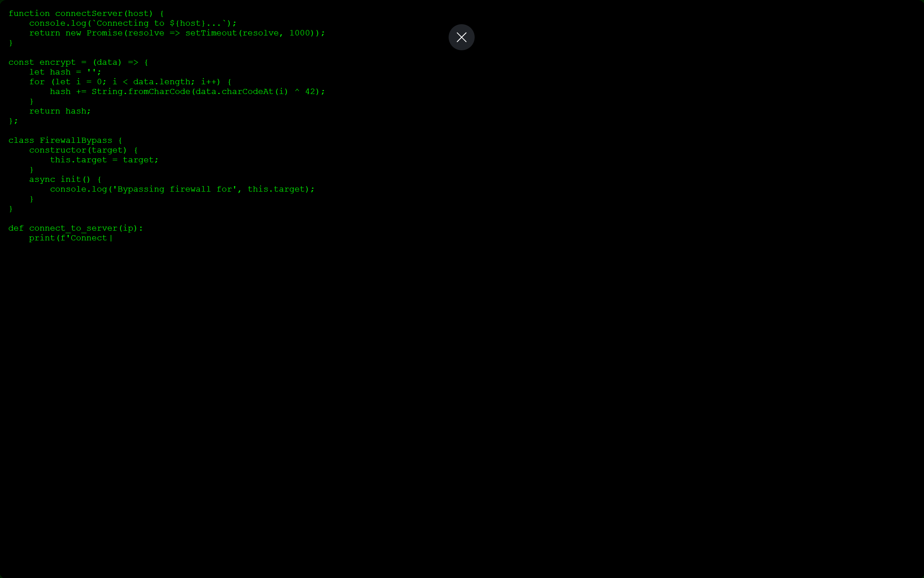Click the 'class FirewallBypass' line
Screen dimensions: 924x578
pos(65,141)
